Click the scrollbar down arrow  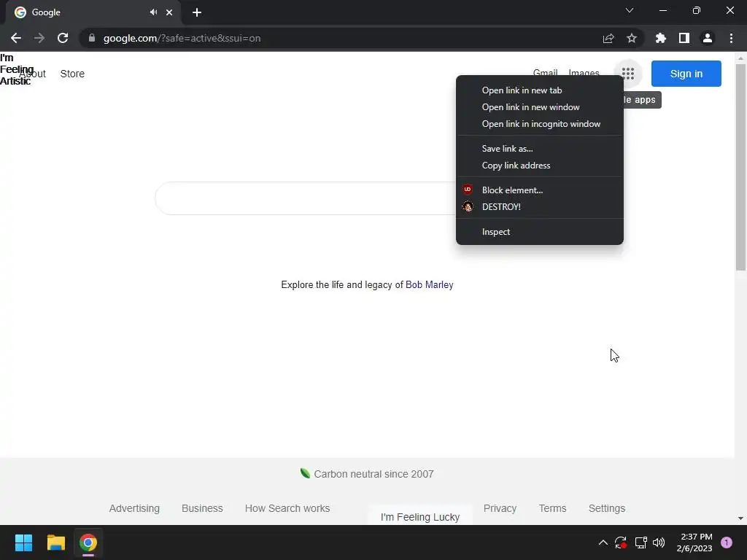[740, 518]
